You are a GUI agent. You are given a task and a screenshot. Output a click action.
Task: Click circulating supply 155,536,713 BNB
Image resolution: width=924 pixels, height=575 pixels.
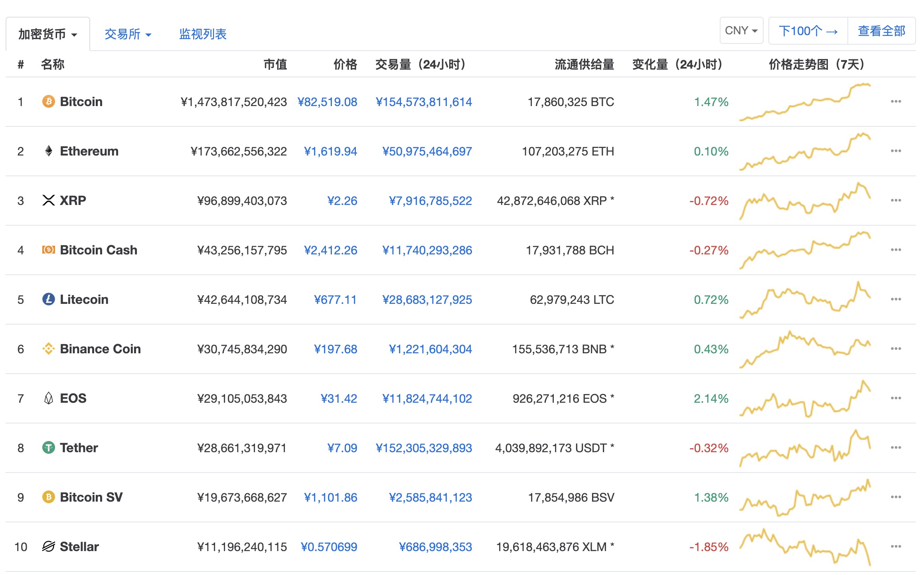(563, 349)
